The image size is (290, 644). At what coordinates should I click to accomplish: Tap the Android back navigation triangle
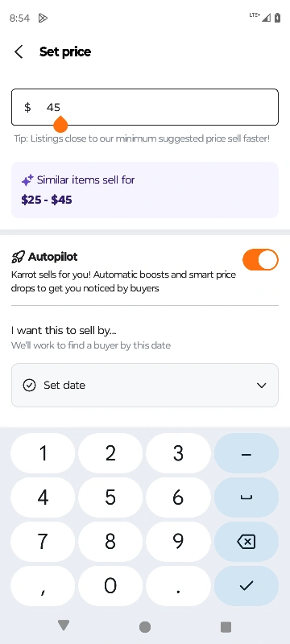(x=64, y=625)
